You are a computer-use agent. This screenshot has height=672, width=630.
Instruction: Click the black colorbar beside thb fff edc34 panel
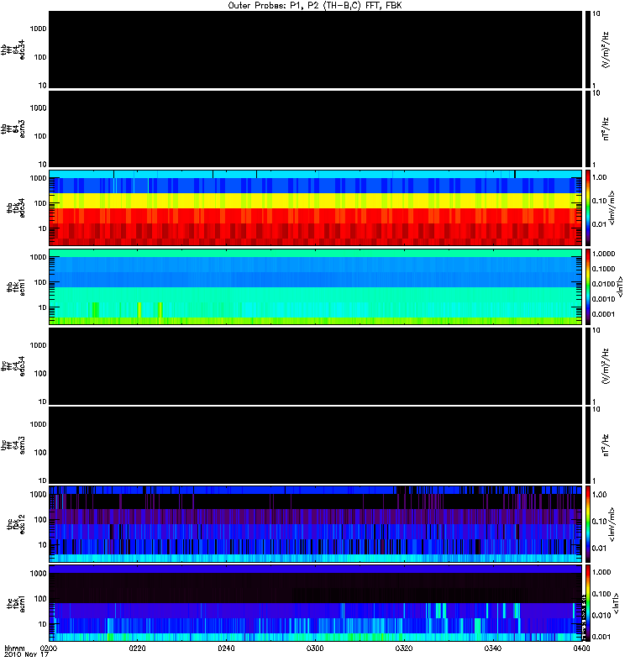[x=587, y=50]
